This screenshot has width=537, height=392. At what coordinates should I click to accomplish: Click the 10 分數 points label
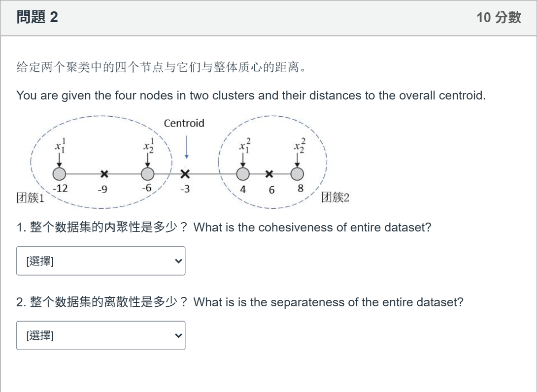(x=499, y=17)
